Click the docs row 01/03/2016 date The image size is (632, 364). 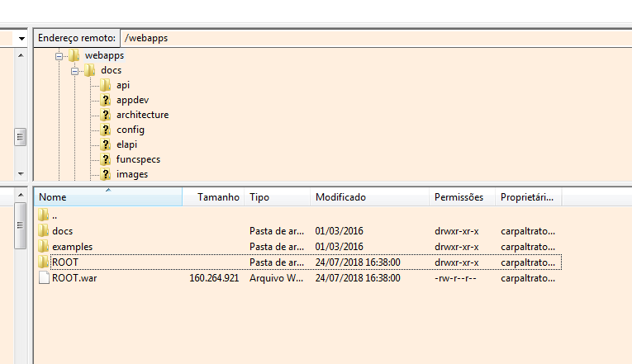coord(339,231)
